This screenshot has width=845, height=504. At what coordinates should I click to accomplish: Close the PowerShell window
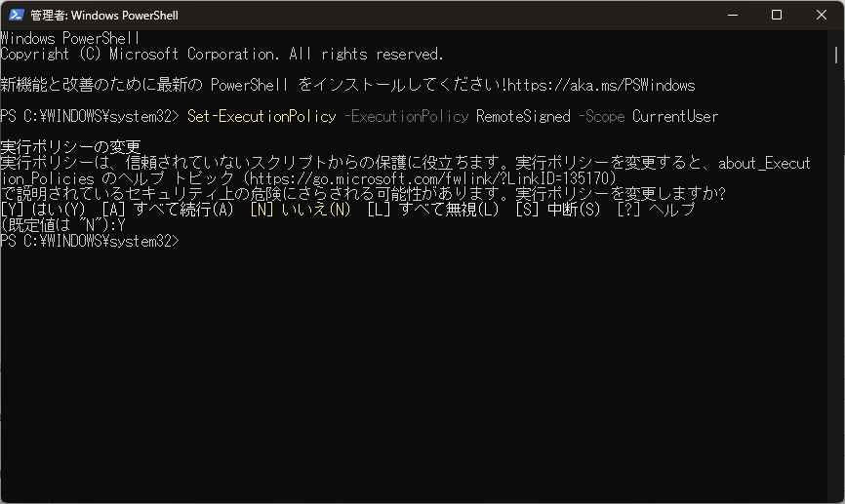[x=822, y=15]
